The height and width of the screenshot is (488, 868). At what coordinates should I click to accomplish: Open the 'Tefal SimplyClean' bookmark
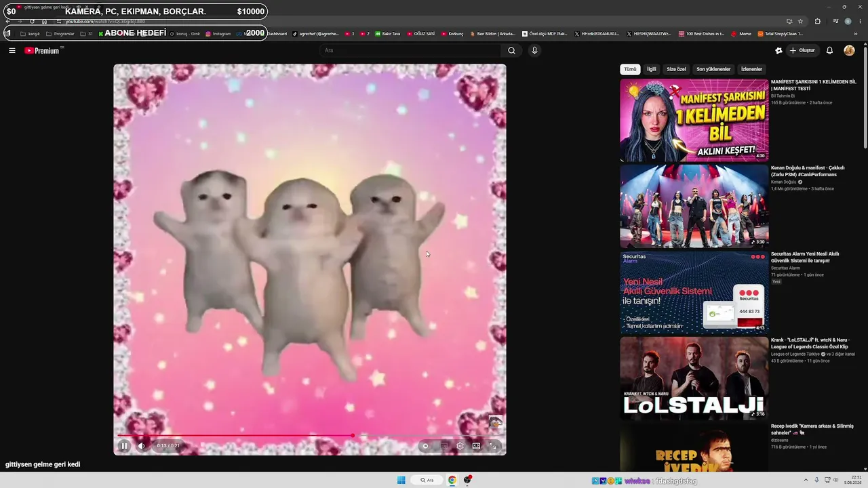coord(781,33)
